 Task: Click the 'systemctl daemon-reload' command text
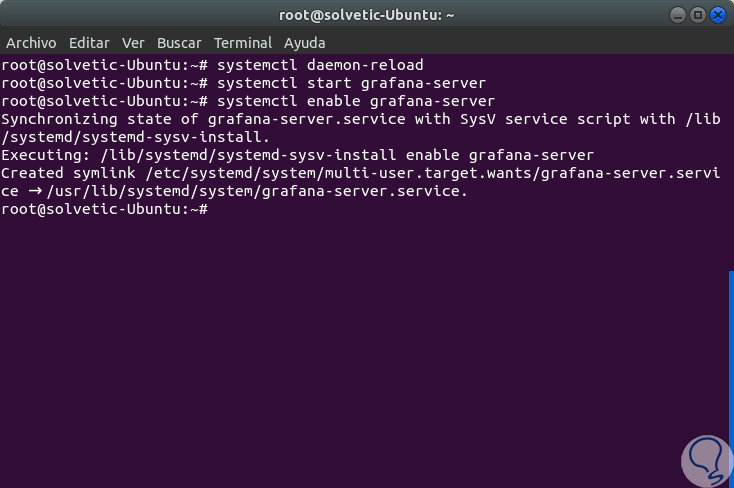tap(320, 65)
